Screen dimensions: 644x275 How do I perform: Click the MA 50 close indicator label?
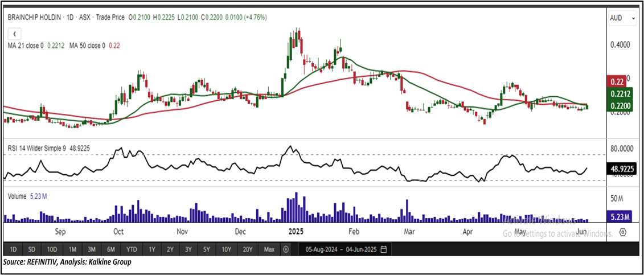[88, 46]
